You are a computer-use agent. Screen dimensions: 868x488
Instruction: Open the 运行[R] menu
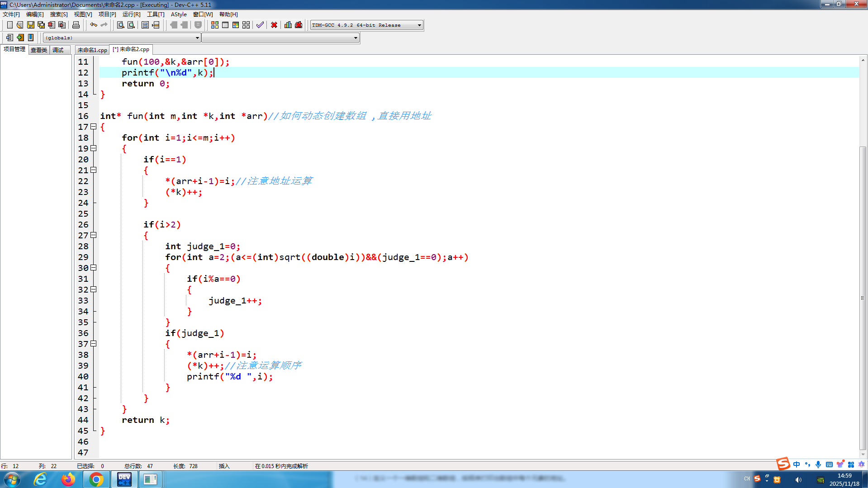(x=131, y=14)
